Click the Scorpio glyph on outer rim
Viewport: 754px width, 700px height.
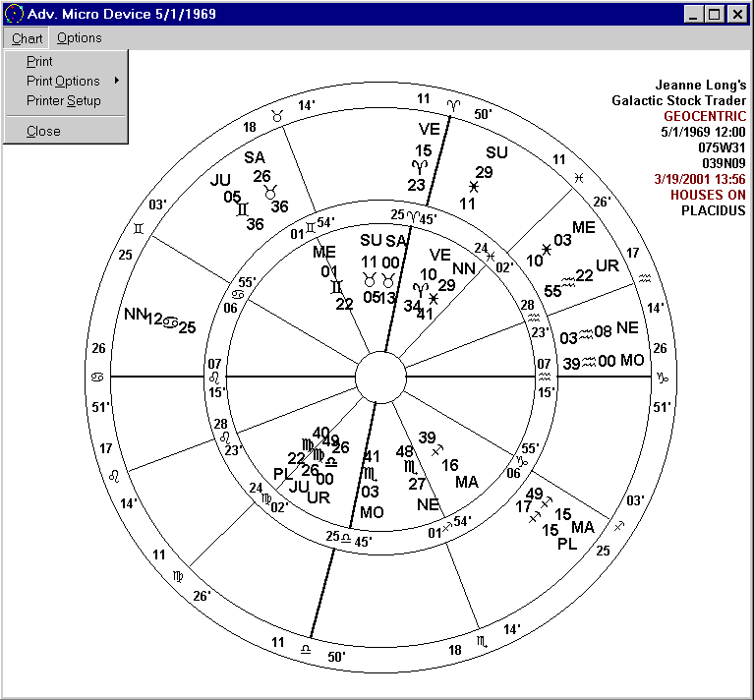(x=483, y=642)
